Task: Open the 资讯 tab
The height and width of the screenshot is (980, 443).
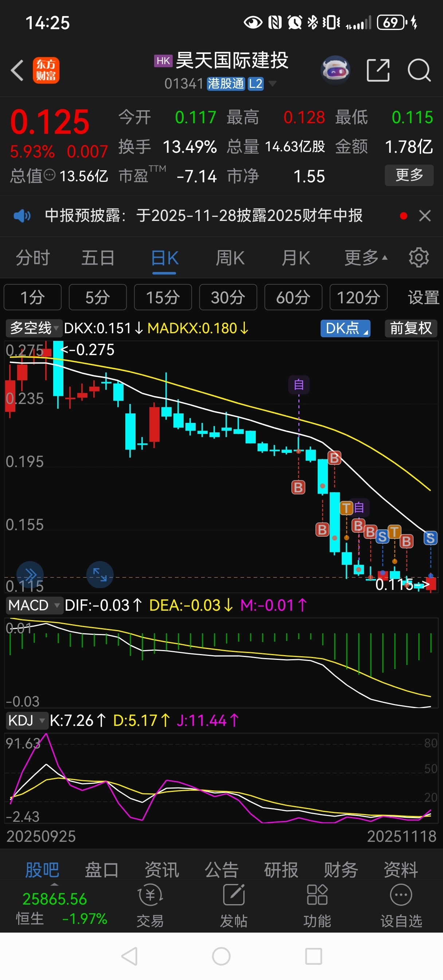Action: click(162, 870)
